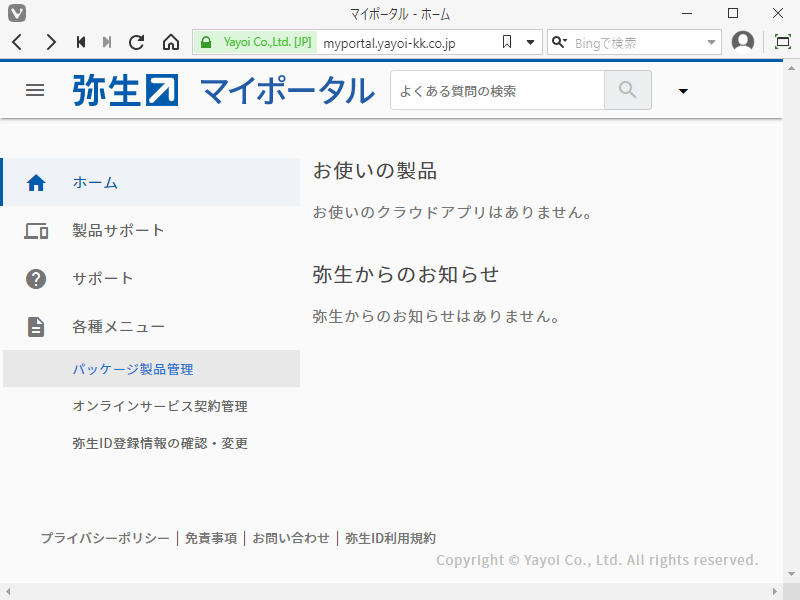Screen dimensions: 800x600
Task: Click the 各種メニュー document icon
Action: click(36, 327)
